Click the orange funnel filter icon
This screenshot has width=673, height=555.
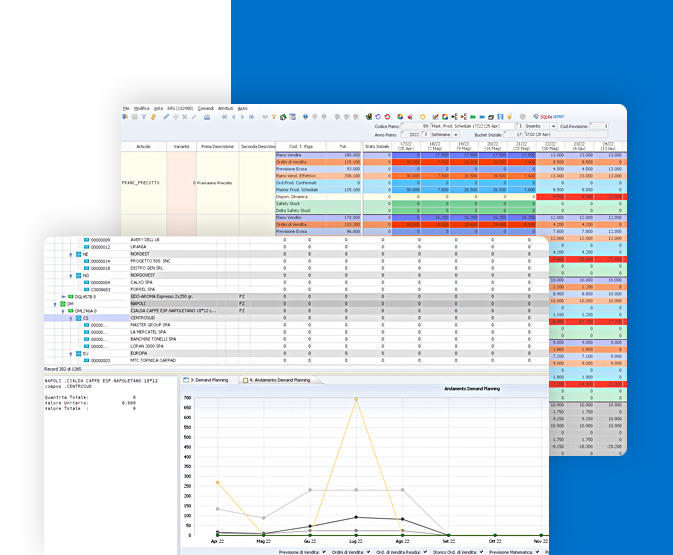[x=274, y=117]
